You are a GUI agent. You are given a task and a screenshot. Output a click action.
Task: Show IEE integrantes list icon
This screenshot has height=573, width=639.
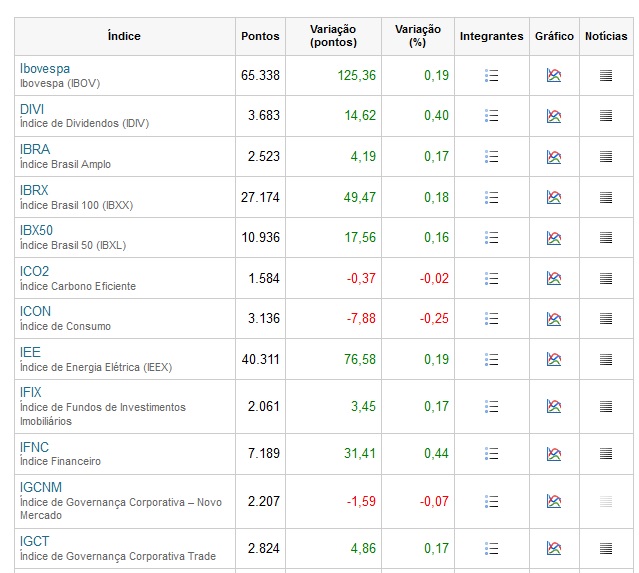pos(491,359)
